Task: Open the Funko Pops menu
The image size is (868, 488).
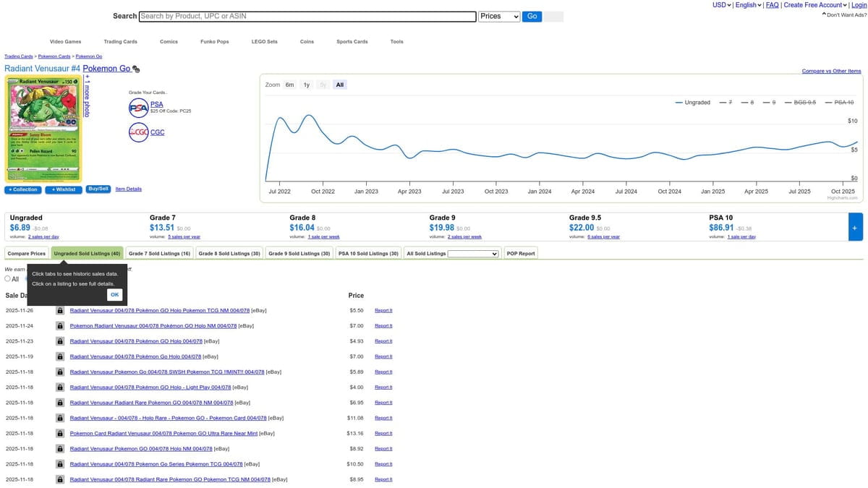Action: (x=215, y=42)
